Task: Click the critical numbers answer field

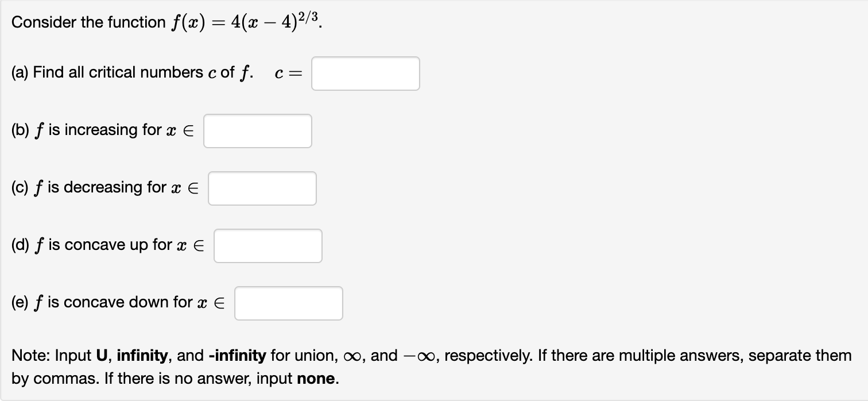Action: coord(365,73)
